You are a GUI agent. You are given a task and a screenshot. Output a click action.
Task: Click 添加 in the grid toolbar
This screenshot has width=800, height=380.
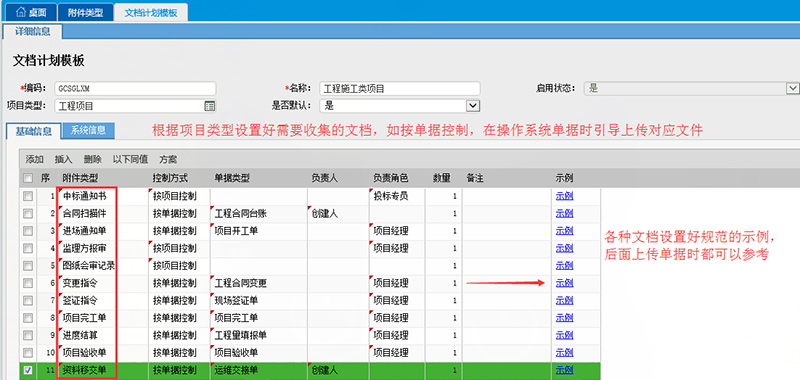tap(35, 160)
